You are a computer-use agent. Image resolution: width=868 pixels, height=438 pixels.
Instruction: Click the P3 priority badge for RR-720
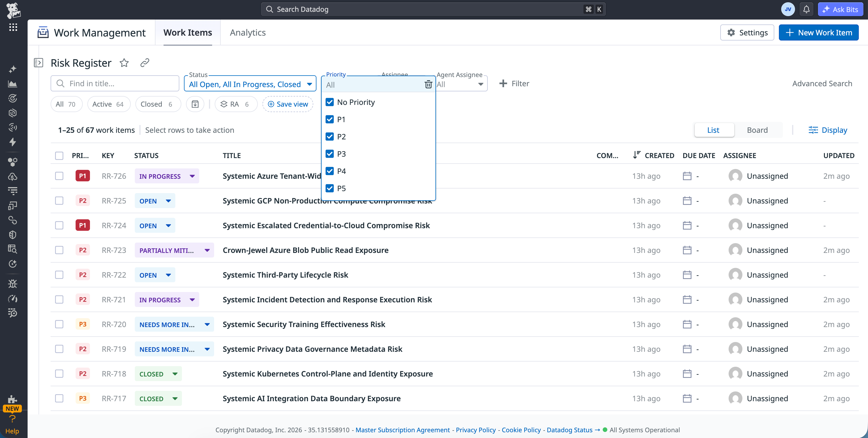(x=82, y=324)
